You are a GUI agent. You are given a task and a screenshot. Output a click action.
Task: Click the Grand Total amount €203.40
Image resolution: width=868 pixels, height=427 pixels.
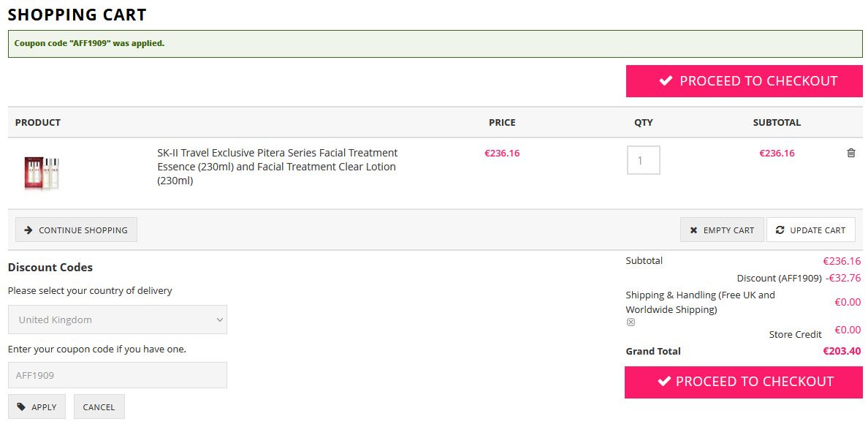(842, 352)
